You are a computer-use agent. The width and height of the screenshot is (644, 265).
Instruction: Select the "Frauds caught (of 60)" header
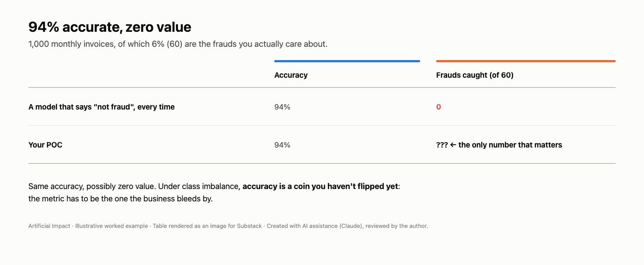475,75
